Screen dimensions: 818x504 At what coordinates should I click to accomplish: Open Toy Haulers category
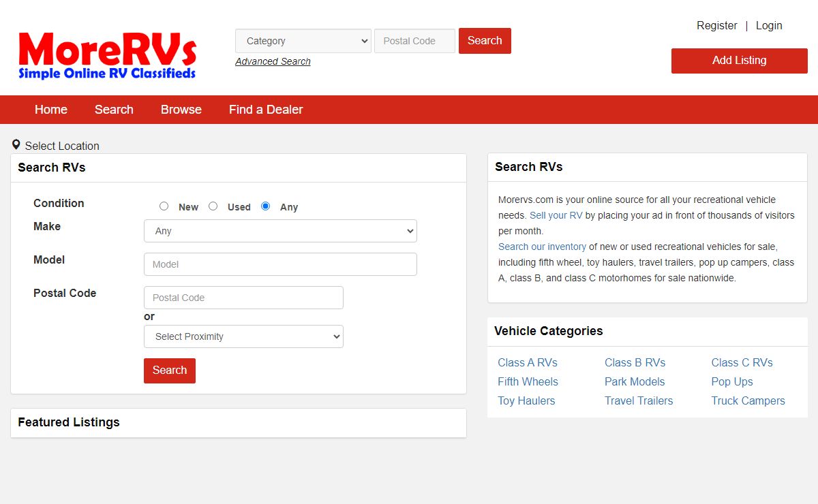tap(526, 400)
